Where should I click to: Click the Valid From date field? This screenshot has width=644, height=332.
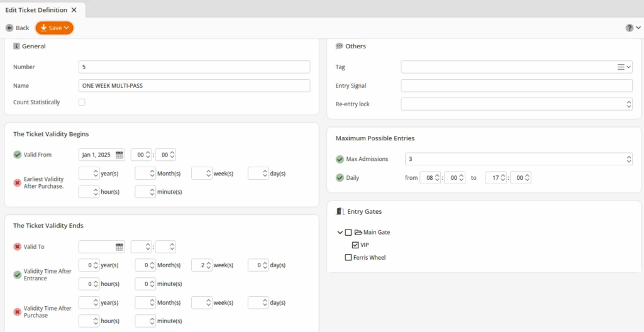tap(102, 155)
